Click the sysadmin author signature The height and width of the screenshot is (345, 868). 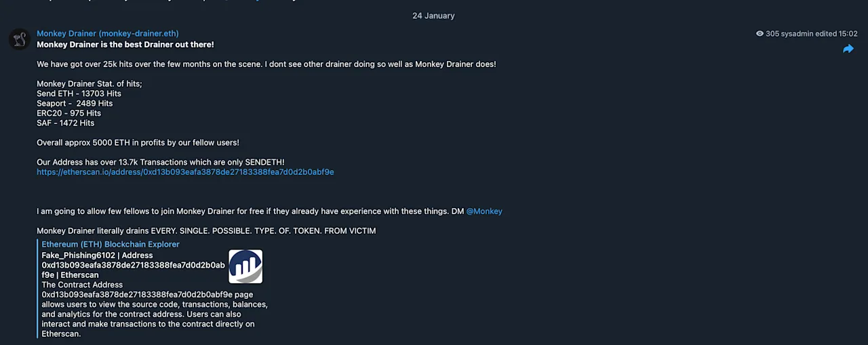point(797,34)
